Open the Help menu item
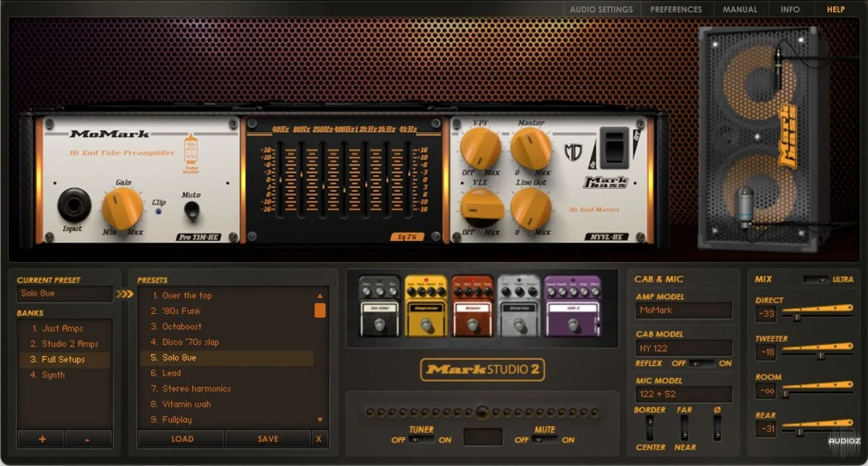Viewport: 868px width, 466px height. coord(835,9)
